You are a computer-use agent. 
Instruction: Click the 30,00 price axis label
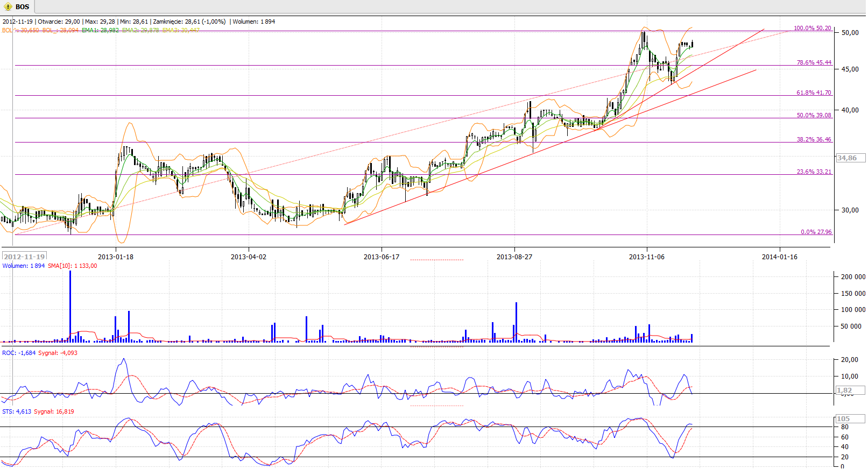(850, 210)
